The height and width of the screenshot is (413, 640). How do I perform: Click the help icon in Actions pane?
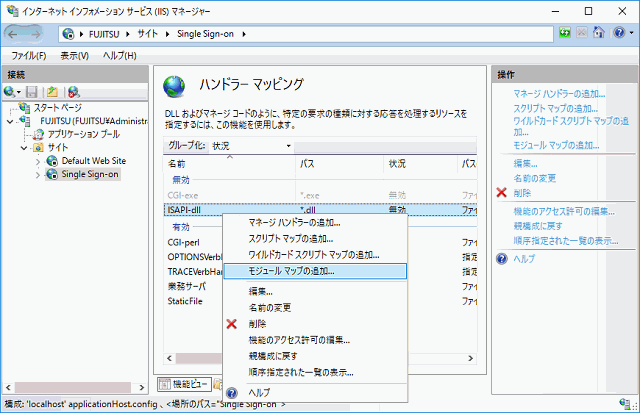[x=502, y=259]
